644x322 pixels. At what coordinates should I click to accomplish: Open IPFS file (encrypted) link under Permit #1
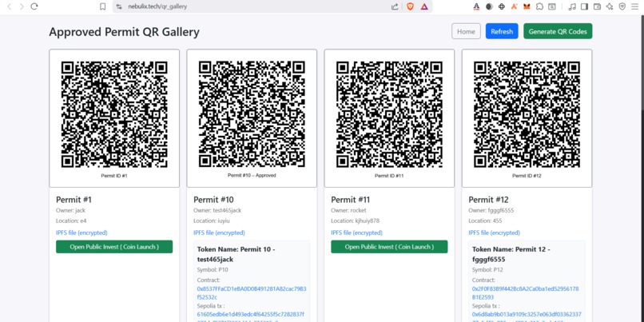(x=81, y=233)
